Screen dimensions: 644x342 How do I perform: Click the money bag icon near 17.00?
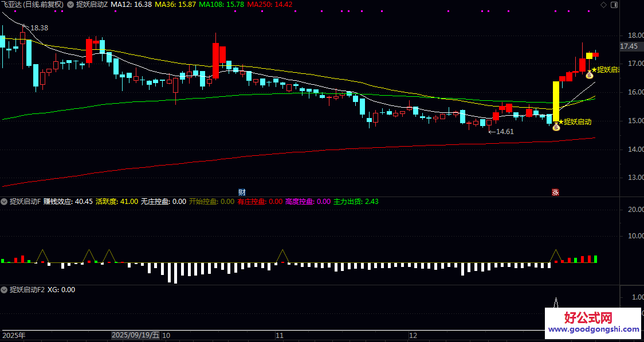(x=590, y=74)
